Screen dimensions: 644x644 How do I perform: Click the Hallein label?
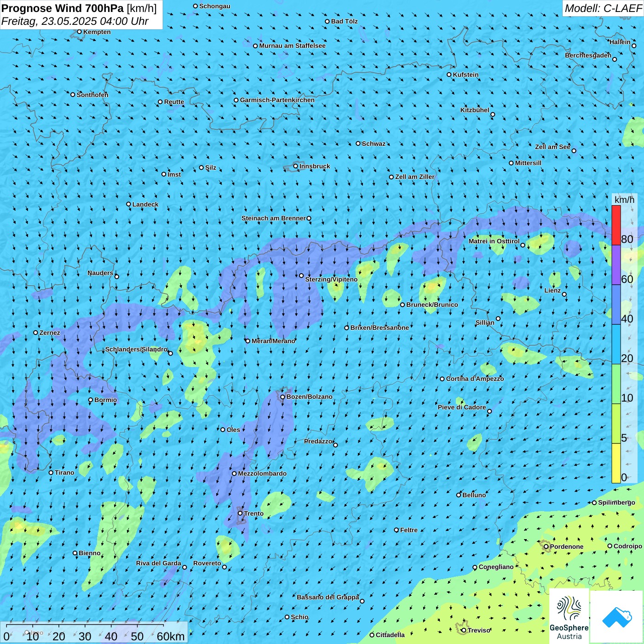[x=620, y=42]
